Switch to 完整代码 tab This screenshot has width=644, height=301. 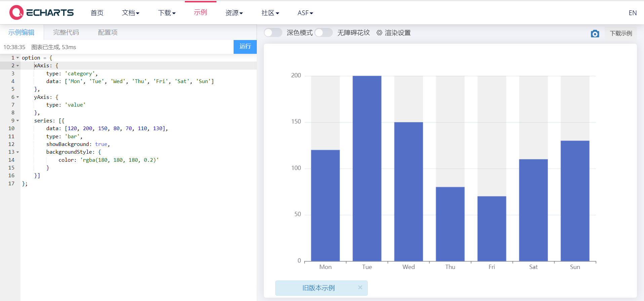(66, 32)
